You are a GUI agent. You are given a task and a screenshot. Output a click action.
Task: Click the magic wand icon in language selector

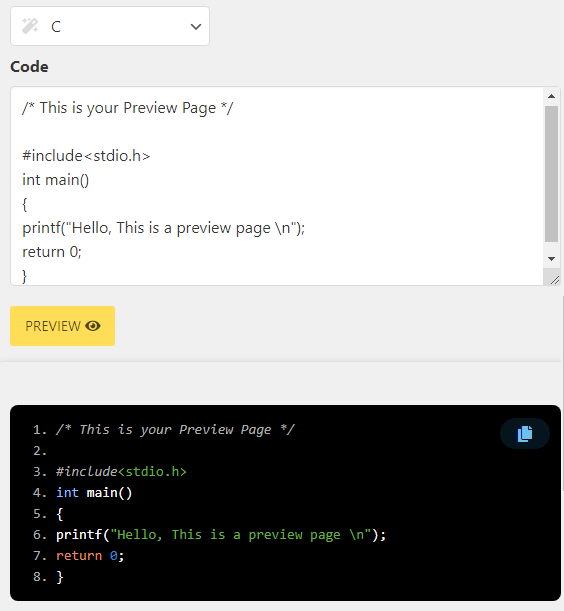click(30, 26)
